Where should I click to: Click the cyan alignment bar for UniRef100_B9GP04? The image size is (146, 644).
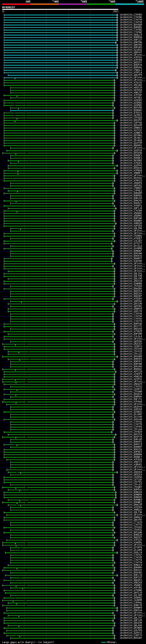click(x=61, y=65)
